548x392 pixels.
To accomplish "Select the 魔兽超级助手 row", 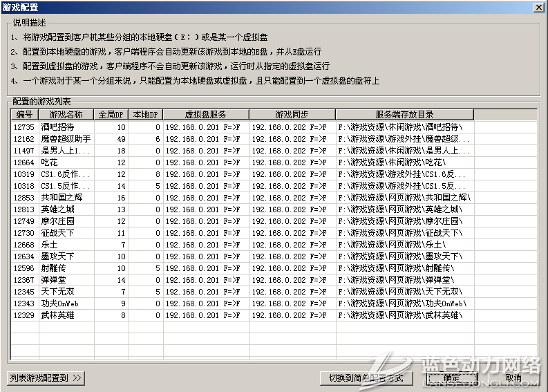I will coord(66,139).
